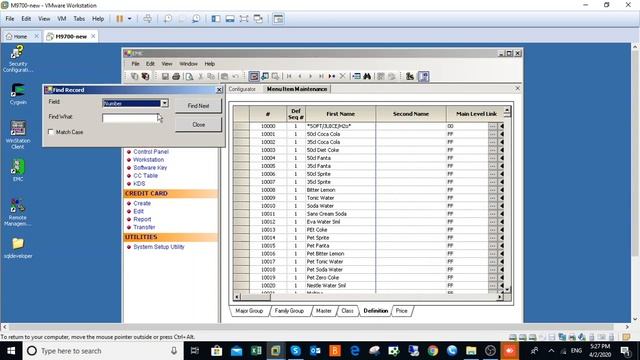
Task: Click the grid's horizontal scrollbar right arrow
Action: pos(500,297)
